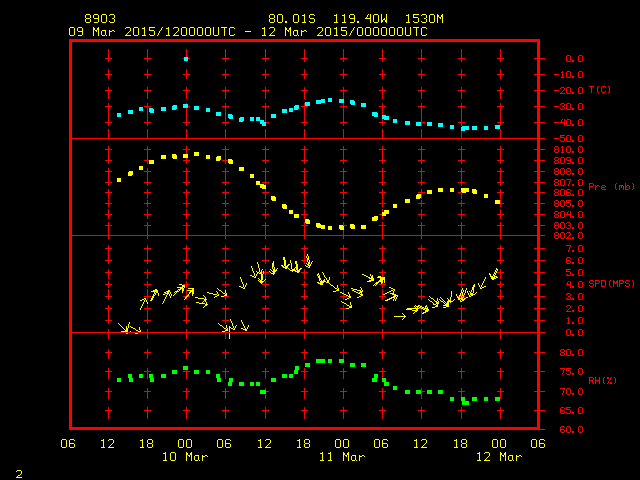Select the longitude text 119.40W
Image resolution: width=640 pixels, height=480 pixels.
(x=360, y=19)
